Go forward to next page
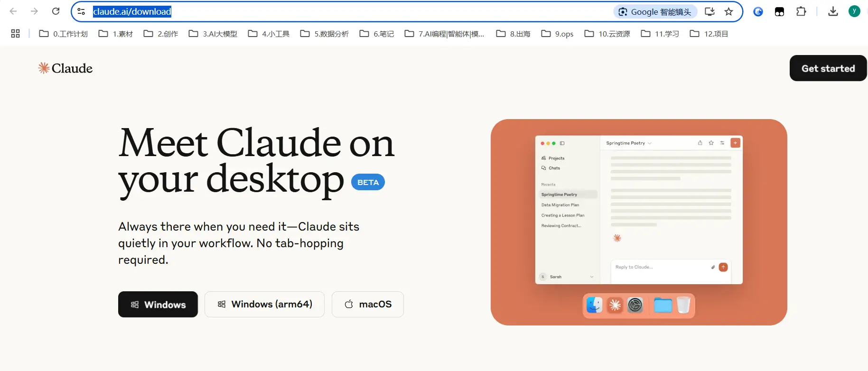This screenshot has height=371, width=868. [34, 11]
